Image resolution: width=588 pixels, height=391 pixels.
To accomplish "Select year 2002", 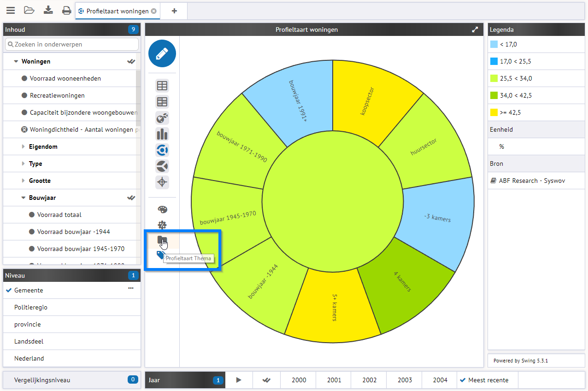I will (x=370, y=380).
